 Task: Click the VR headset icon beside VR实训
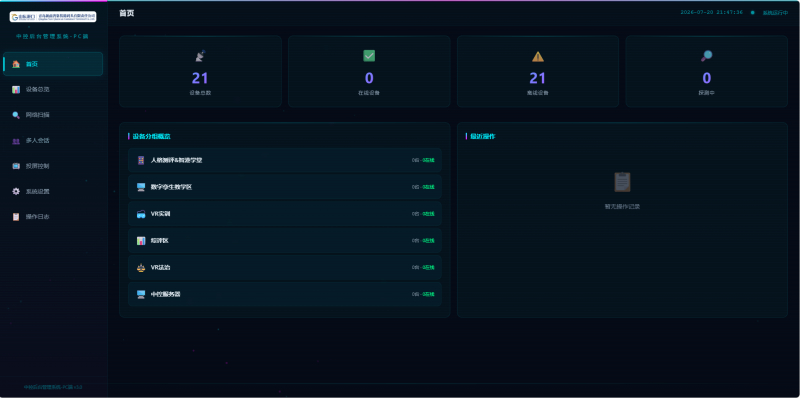pyautogui.click(x=141, y=214)
